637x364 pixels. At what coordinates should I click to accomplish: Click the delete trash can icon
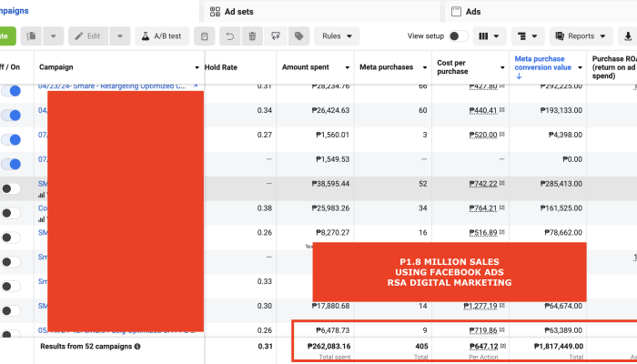click(252, 36)
